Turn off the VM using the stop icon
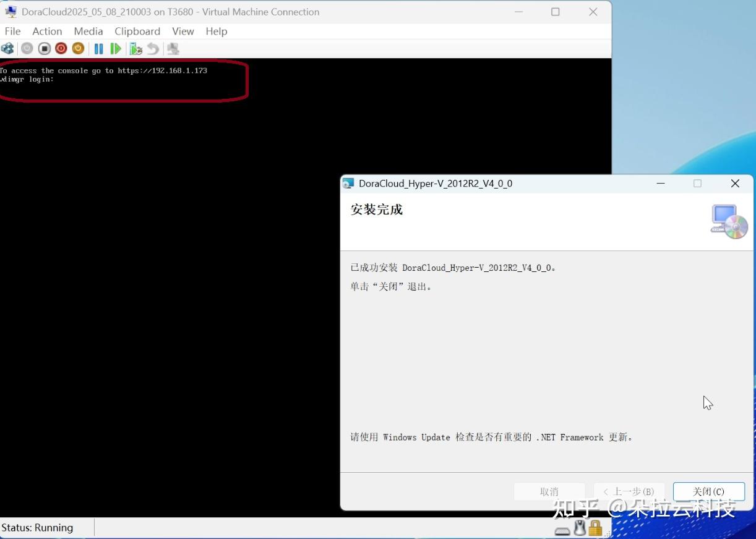The image size is (756, 539). pos(44,48)
